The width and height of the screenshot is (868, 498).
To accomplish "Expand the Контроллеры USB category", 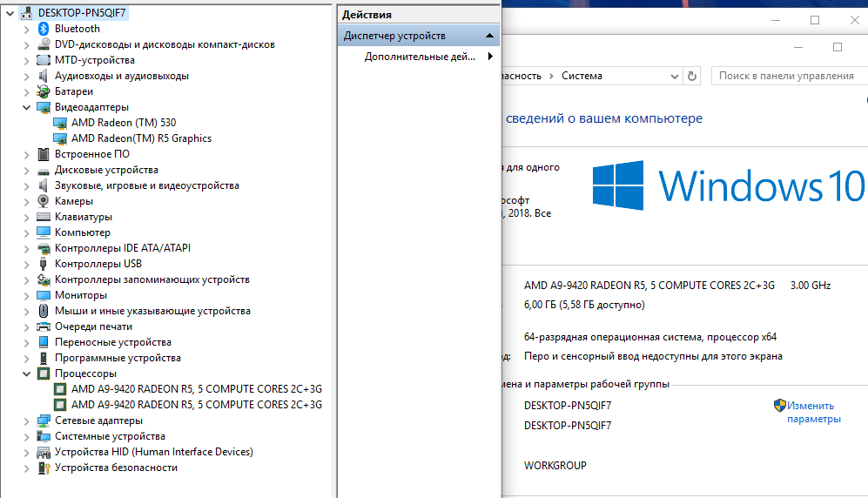I will [27, 265].
